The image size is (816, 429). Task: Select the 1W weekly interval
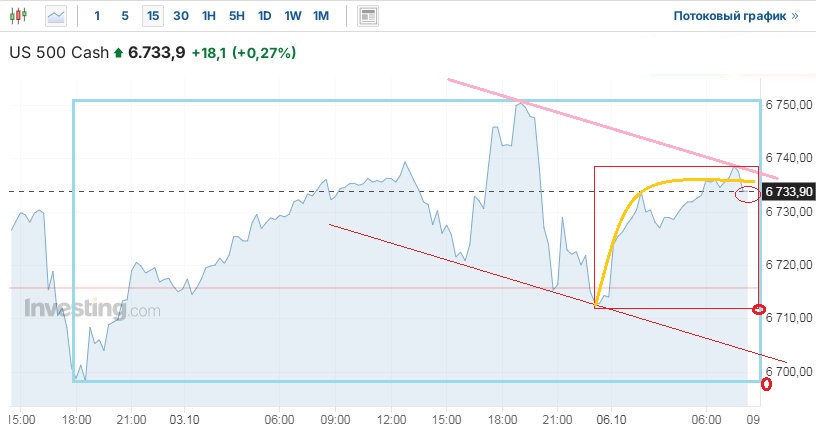pos(292,16)
